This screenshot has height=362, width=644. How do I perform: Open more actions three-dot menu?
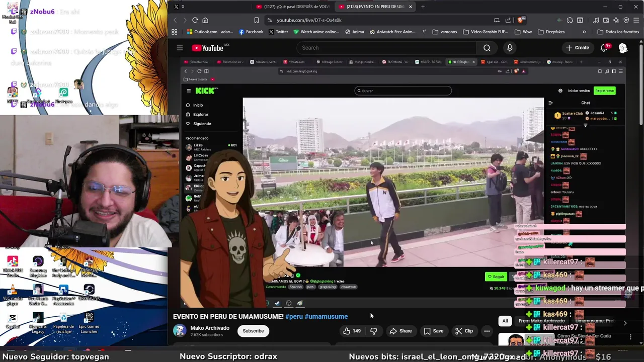[487, 331]
